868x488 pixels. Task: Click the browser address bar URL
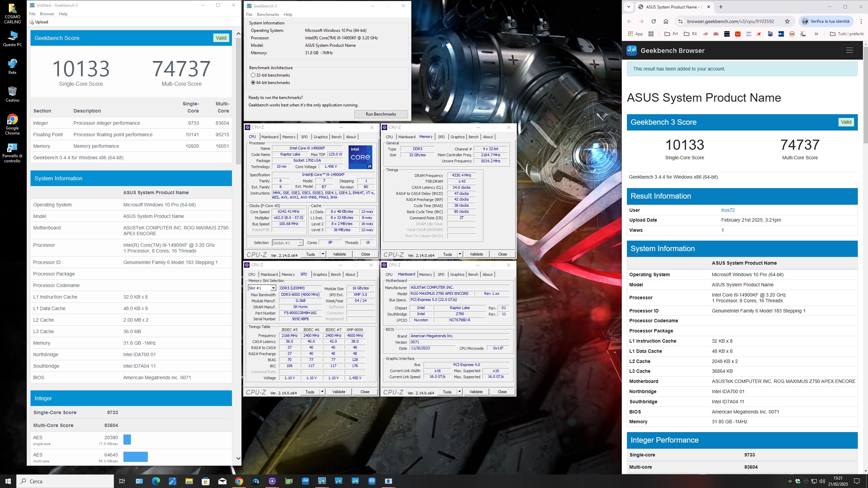pyautogui.click(x=730, y=21)
